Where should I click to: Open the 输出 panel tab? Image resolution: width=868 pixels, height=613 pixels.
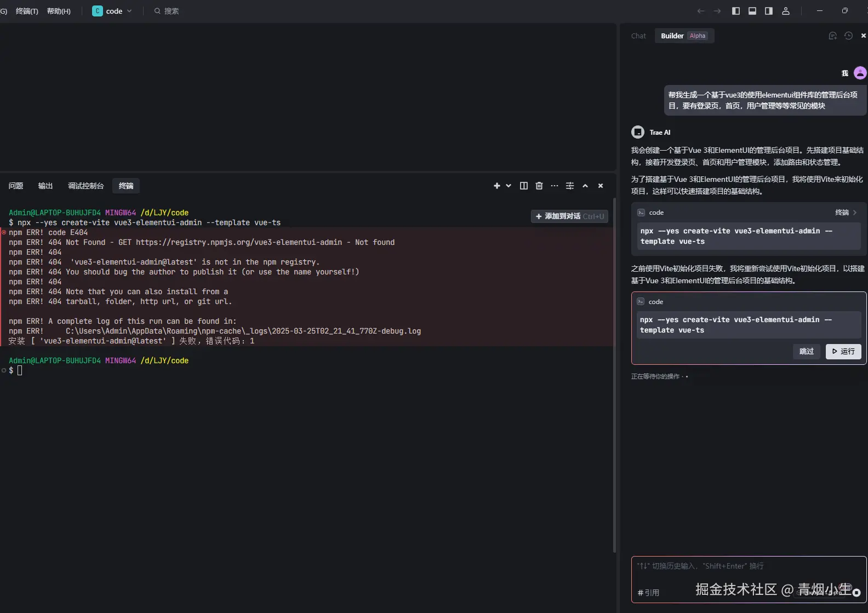click(45, 186)
